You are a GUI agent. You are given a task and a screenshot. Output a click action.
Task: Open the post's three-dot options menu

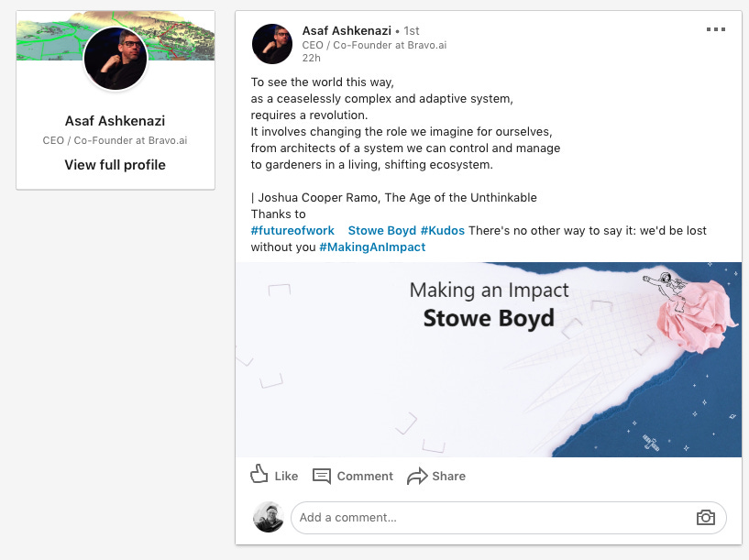716,29
